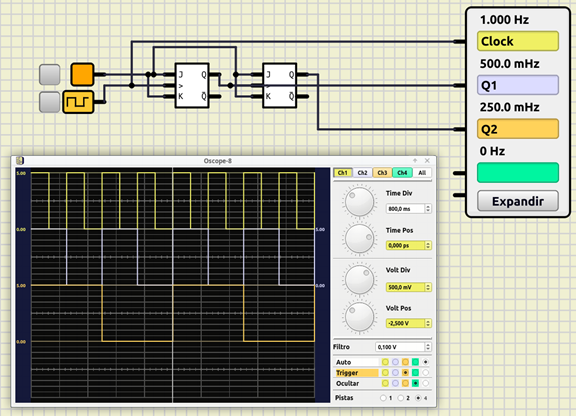
Task: Switch to the All channels tab
Action: (x=422, y=173)
